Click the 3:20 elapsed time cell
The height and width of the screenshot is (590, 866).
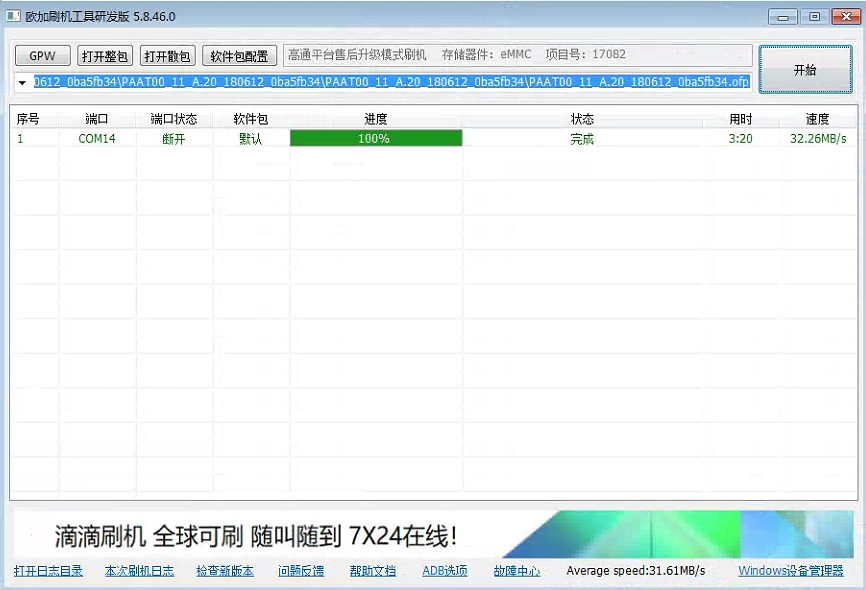click(741, 139)
